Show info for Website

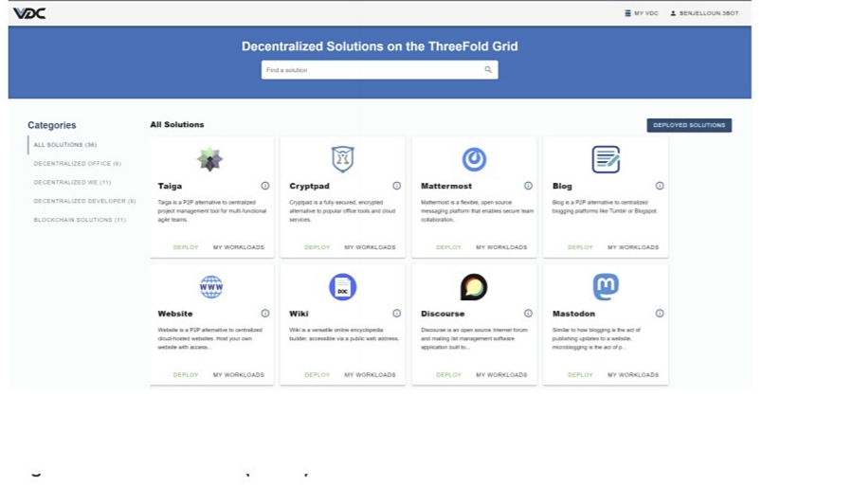click(265, 314)
